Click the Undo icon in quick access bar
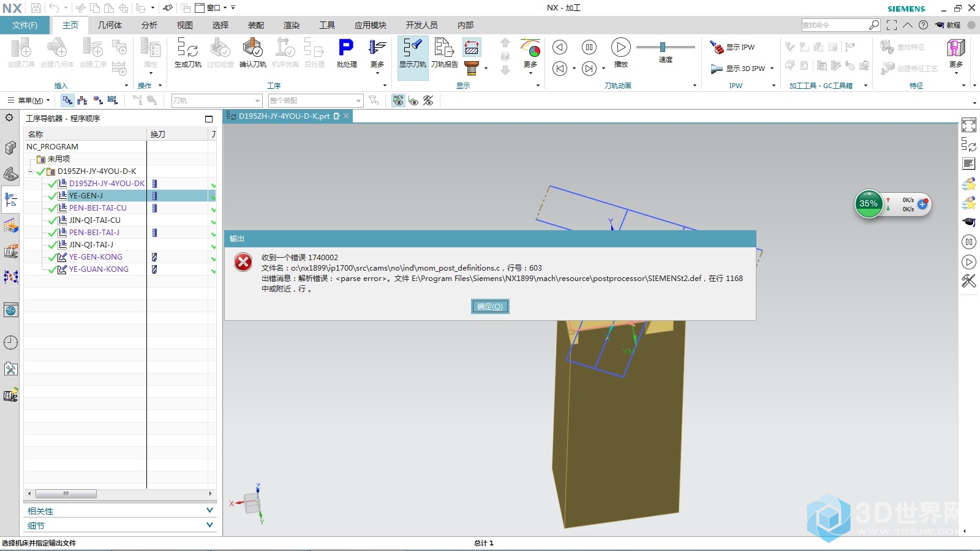This screenshot has height=551, width=980. tap(55, 8)
